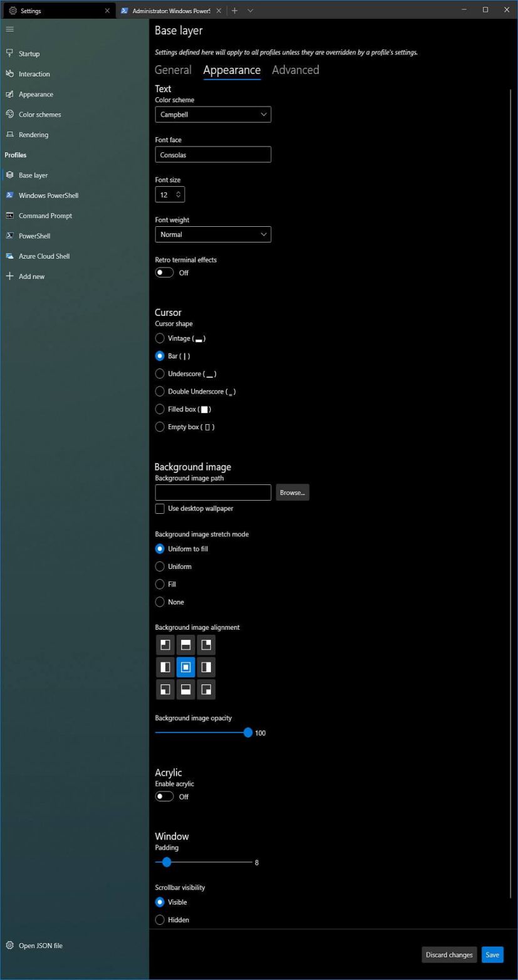518x980 pixels.
Task: Align background image to bottom right
Action: click(206, 689)
